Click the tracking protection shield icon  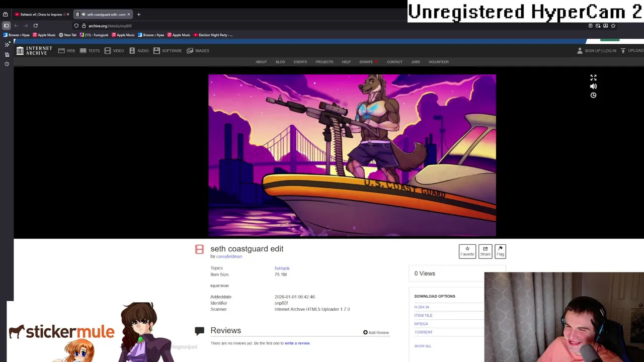[x=76, y=26]
